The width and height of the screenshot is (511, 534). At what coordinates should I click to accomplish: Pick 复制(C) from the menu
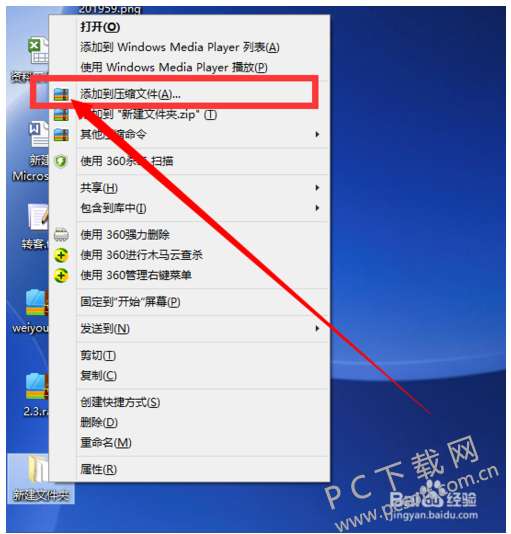(x=98, y=375)
